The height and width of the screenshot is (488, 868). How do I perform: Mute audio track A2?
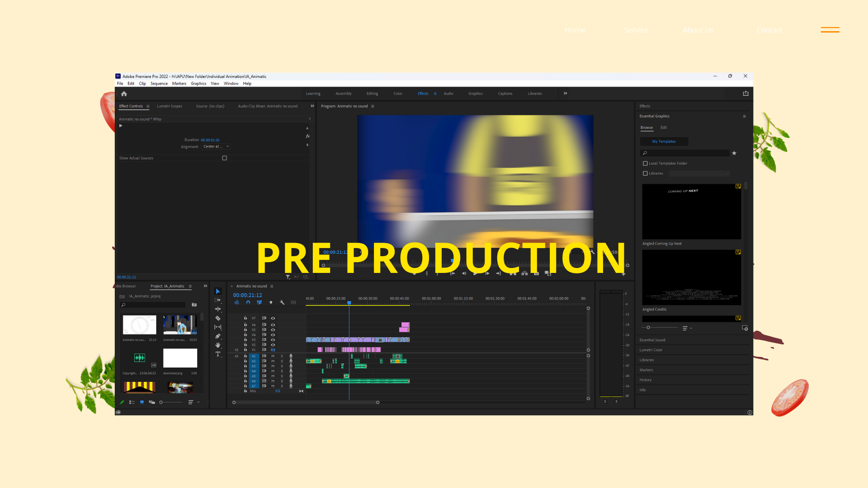(273, 361)
